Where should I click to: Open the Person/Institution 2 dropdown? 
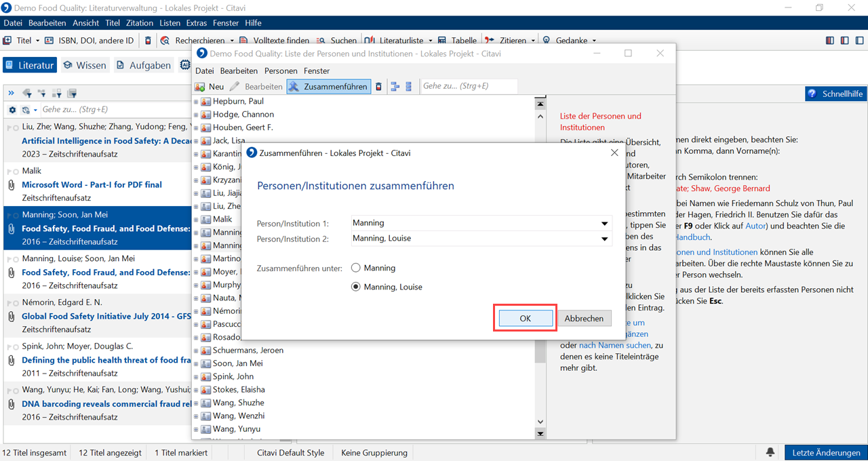pos(604,239)
